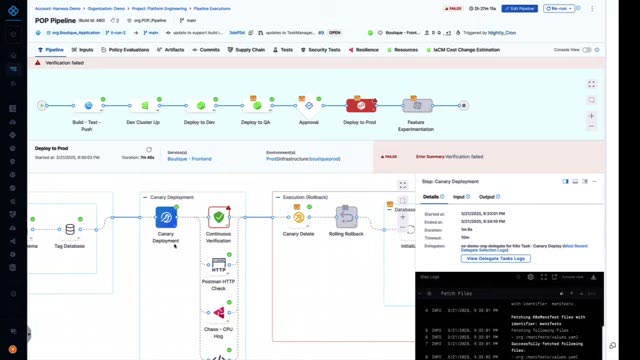Collapse the Fetch Files log section
This screenshot has height=360, width=640.
point(420,293)
